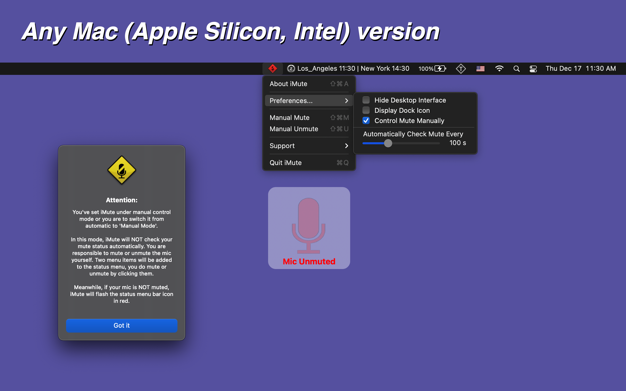
Task: Select About iMute menu item
Action: point(309,84)
